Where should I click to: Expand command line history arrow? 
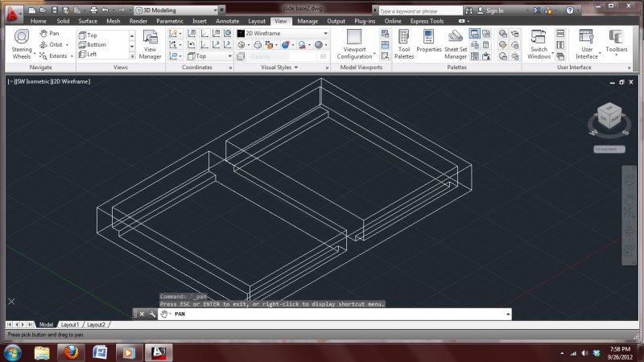point(508,314)
